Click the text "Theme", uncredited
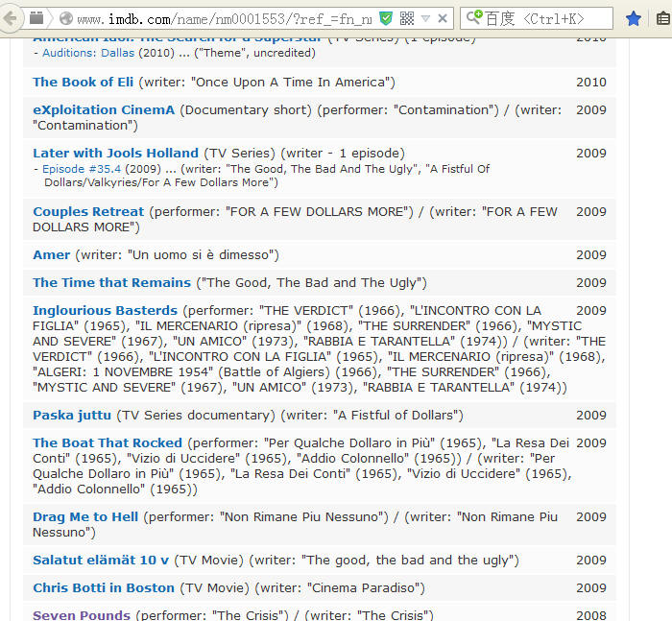672x621 pixels. (254, 53)
